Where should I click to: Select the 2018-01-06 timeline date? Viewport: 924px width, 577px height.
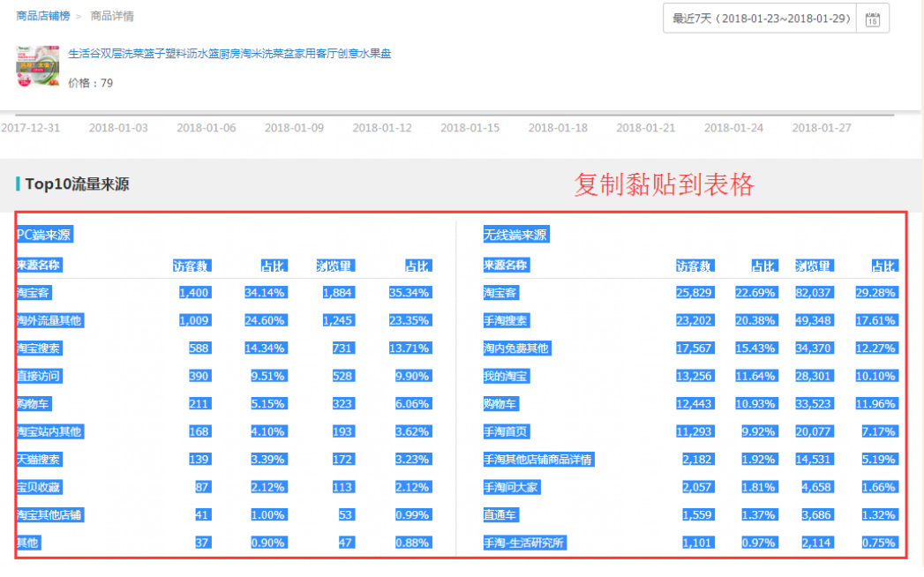pyautogui.click(x=207, y=127)
